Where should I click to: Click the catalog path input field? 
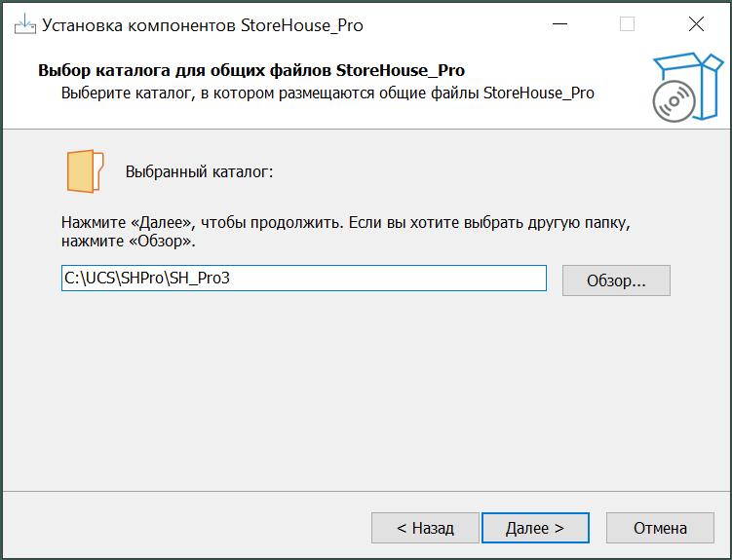[x=303, y=278]
